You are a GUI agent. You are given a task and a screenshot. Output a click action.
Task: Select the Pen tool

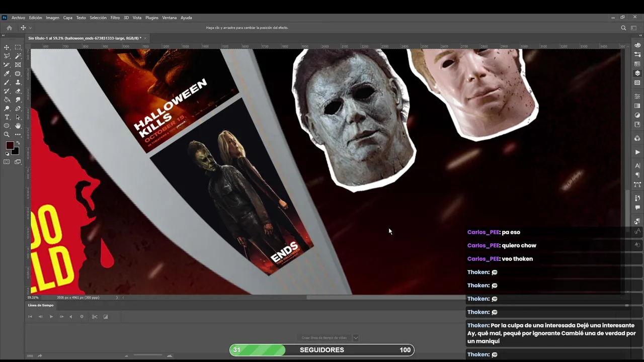click(18, 108)
